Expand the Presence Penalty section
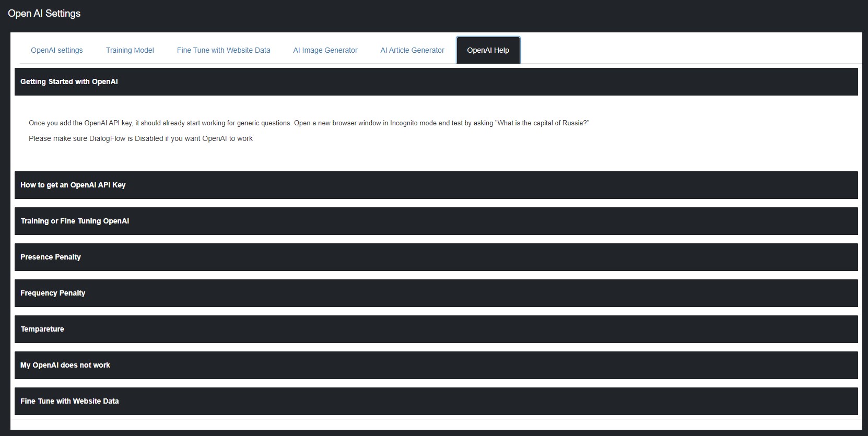 tap(436, 257)
